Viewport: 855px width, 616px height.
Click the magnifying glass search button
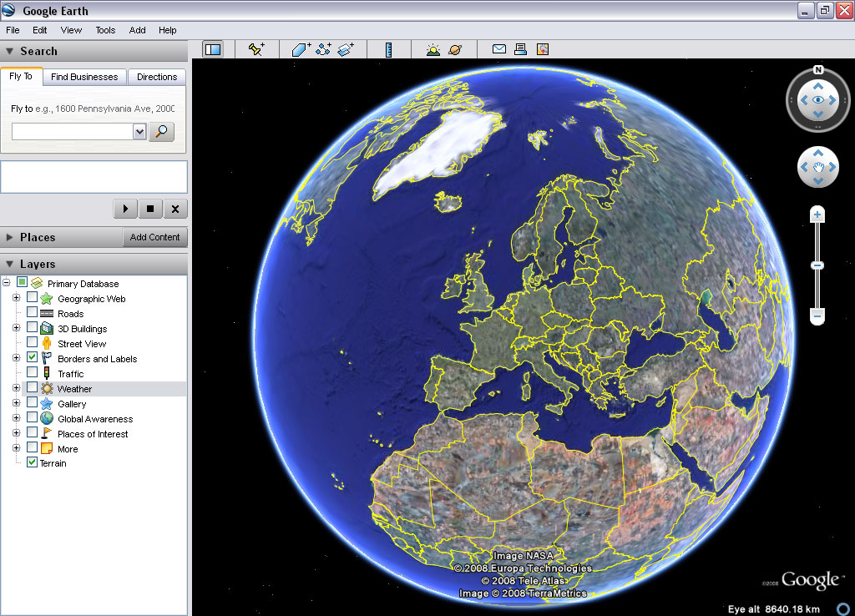point(161,131)
